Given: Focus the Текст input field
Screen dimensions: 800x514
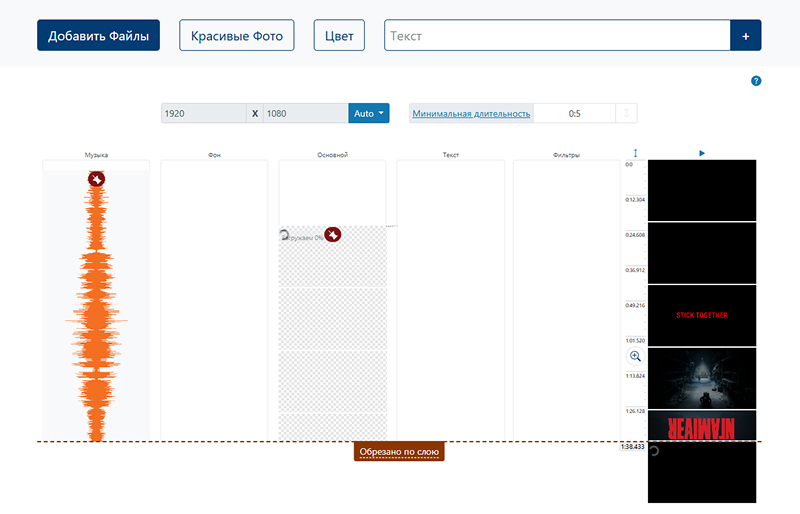Looking at the screenshot, I should tap(557, 36).
